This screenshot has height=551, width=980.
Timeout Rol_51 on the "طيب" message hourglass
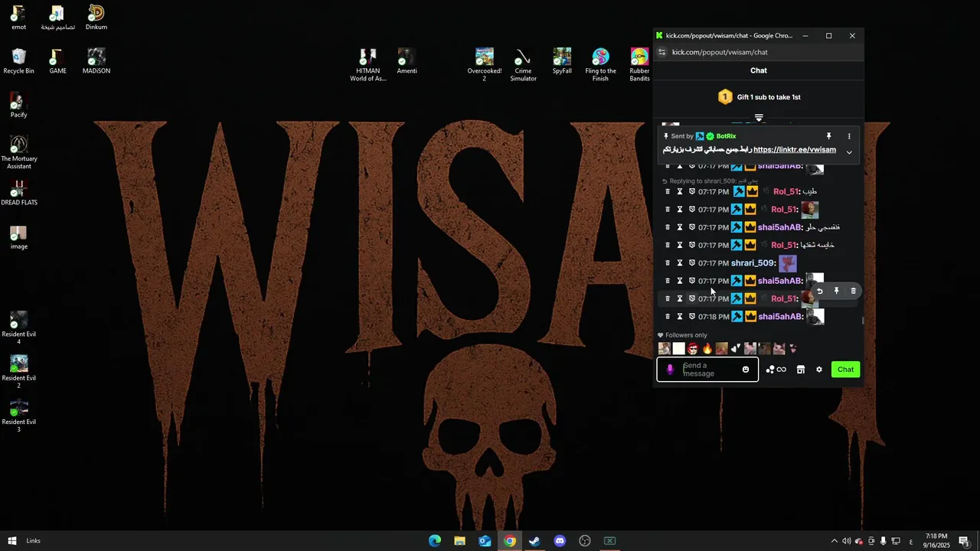click(680, 191)
